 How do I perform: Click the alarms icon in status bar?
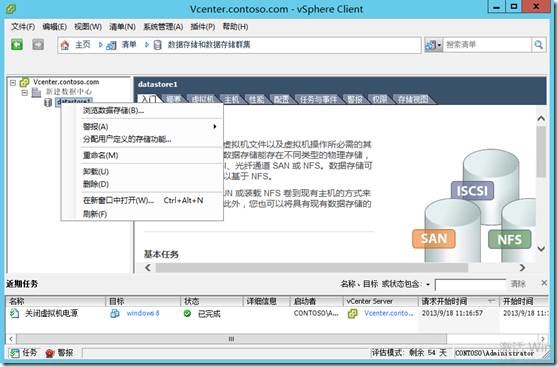click(50, 353)
